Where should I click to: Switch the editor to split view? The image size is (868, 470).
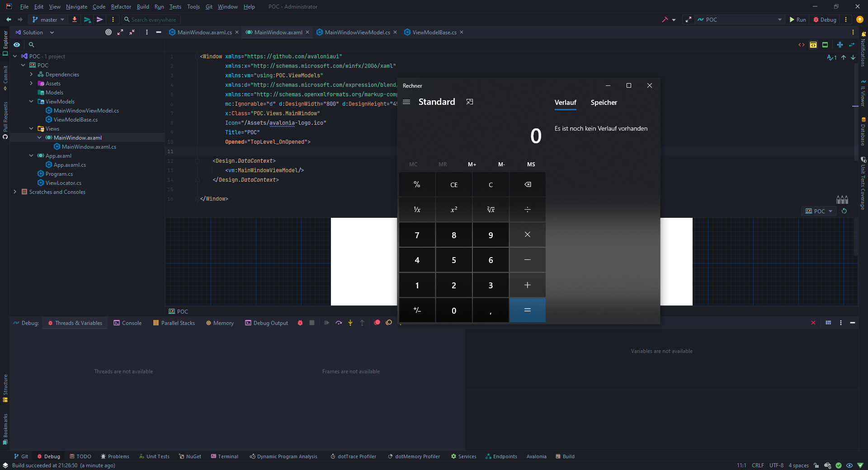[x=813, y=45]
